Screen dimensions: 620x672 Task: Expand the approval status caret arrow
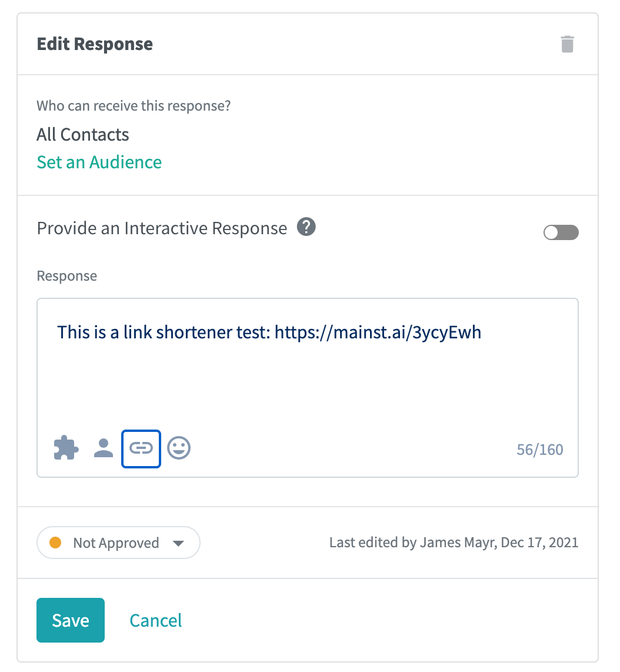click(x=178, y=544)
